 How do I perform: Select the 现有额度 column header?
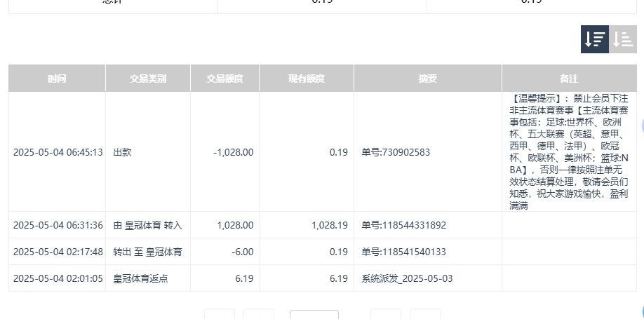click(x=307, y=79)
